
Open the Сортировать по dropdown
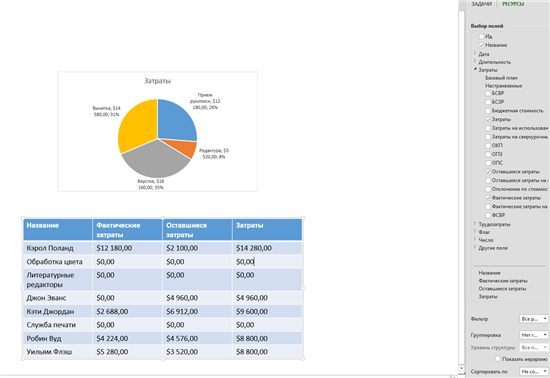pos(534,371)
